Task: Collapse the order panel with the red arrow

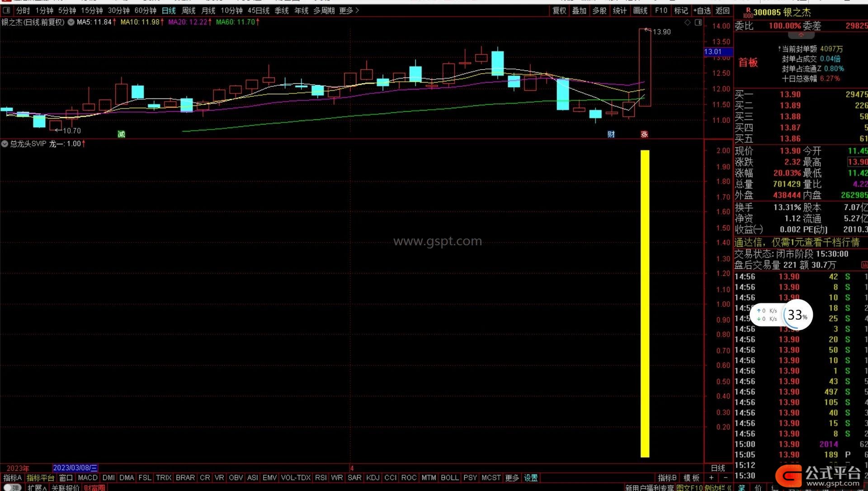Action: (x=801, y=35)
